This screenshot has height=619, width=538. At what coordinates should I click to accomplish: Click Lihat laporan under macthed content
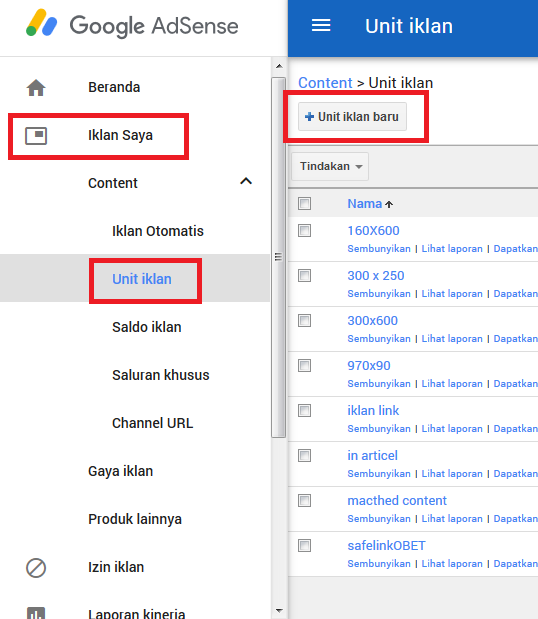(452, 519)
